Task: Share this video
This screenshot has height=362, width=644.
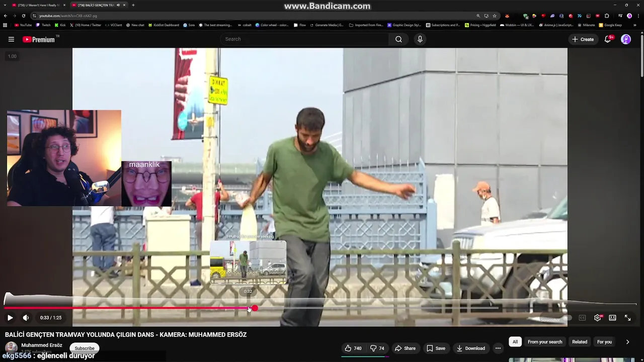Action: point(405,348)
